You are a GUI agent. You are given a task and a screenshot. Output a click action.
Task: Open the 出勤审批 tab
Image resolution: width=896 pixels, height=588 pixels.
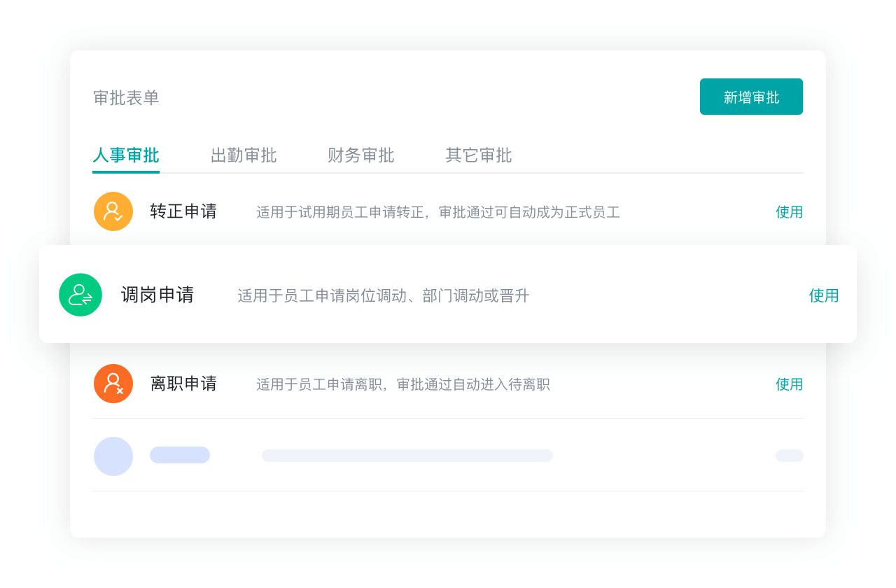click(x=244, y=155)
